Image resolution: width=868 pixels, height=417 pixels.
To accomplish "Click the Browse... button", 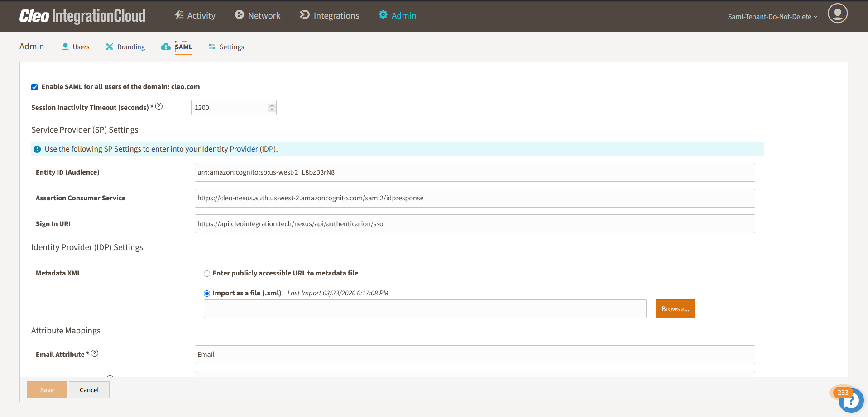I will tap(675, 309).
